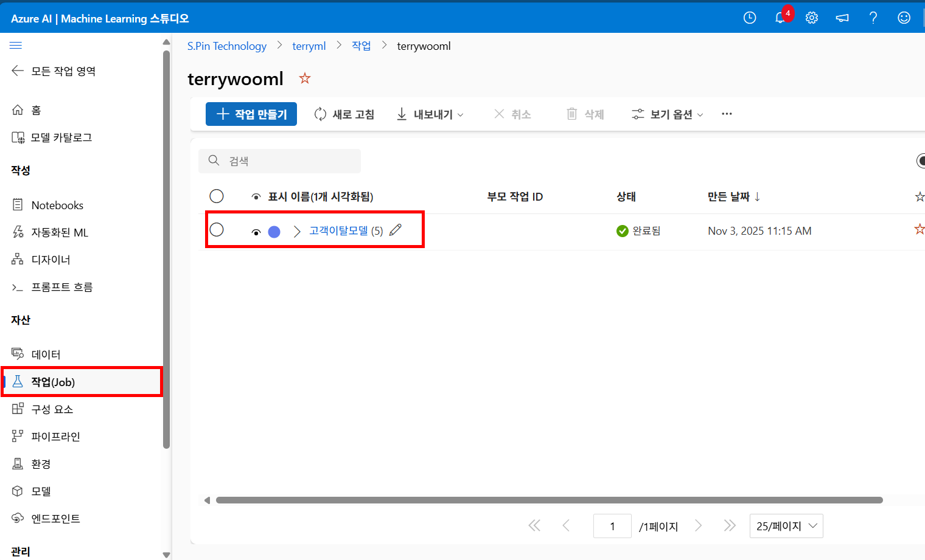Click the 작업 만들기 button
The height and width of the screenshot is (560, 925).
251,114
